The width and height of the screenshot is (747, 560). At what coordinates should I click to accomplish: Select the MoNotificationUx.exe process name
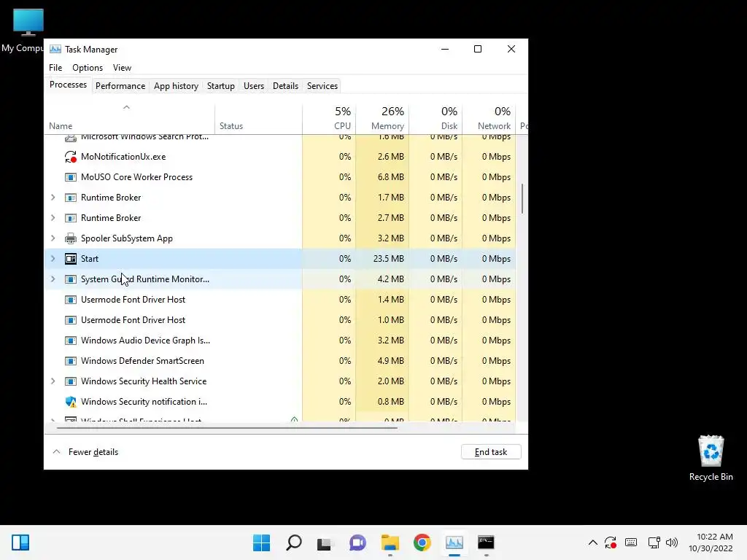click(x=123, y=157)
